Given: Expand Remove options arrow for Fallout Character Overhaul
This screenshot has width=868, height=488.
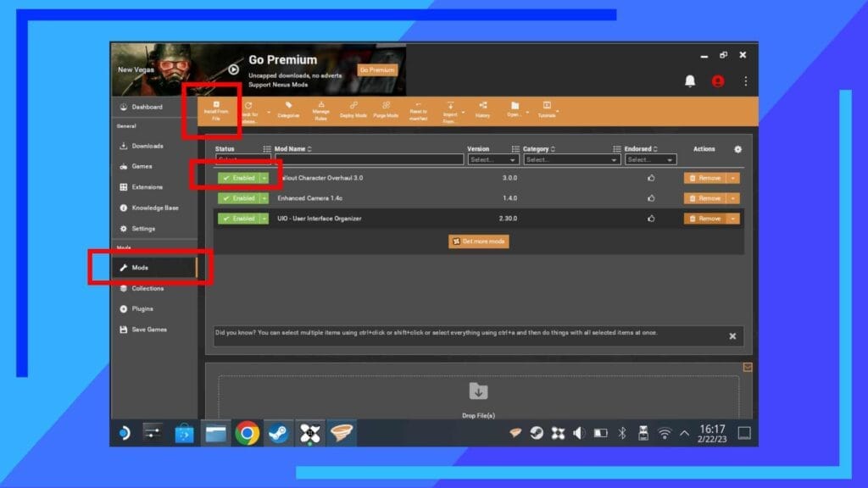Looking at the screenshot, I should [x=733, y=178].
